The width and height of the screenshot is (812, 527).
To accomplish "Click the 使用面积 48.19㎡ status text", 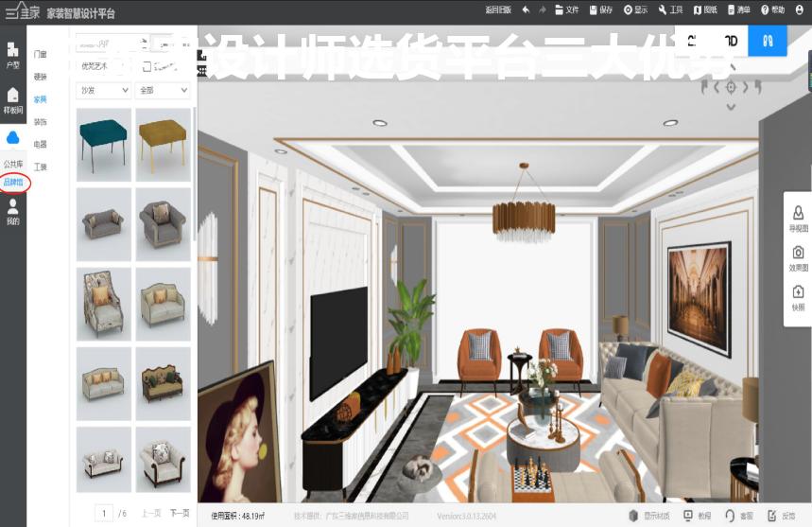I will click(237, 516).
